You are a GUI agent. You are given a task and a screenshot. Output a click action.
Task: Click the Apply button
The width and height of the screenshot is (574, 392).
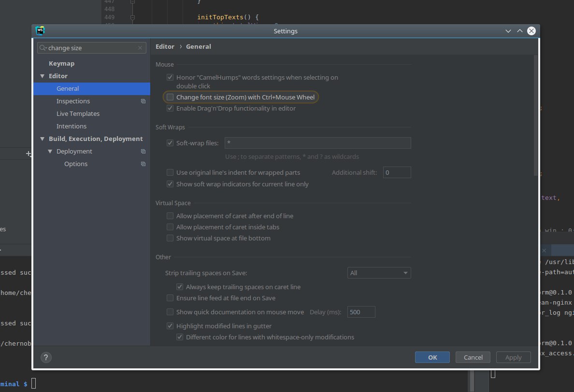point(513,357)
